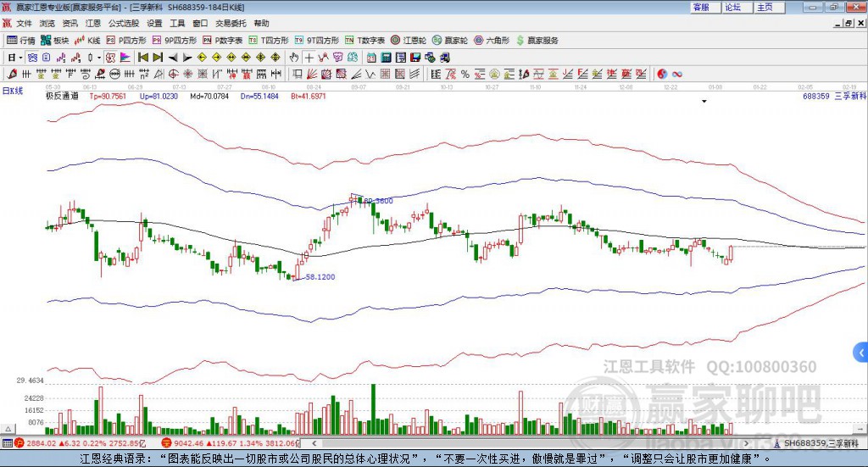868x467 pixels.
Task: Open the 窗口 menu
Action: click(200, 23)
